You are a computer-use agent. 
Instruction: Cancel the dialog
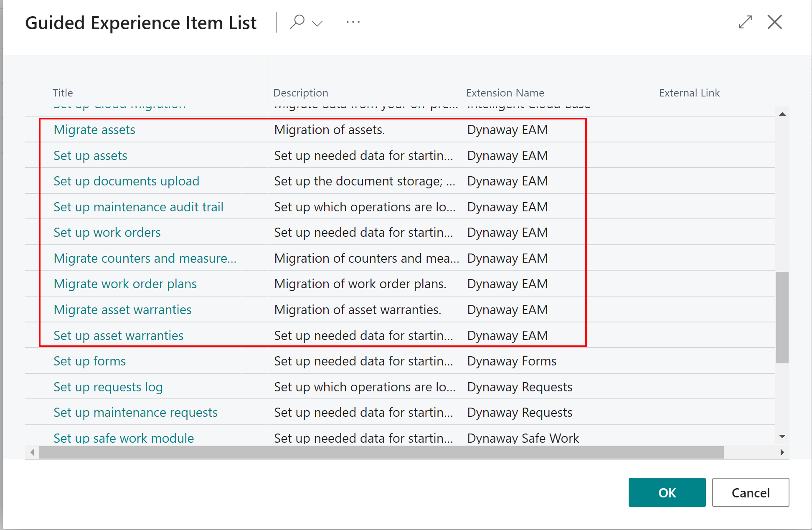pos(751,492)
